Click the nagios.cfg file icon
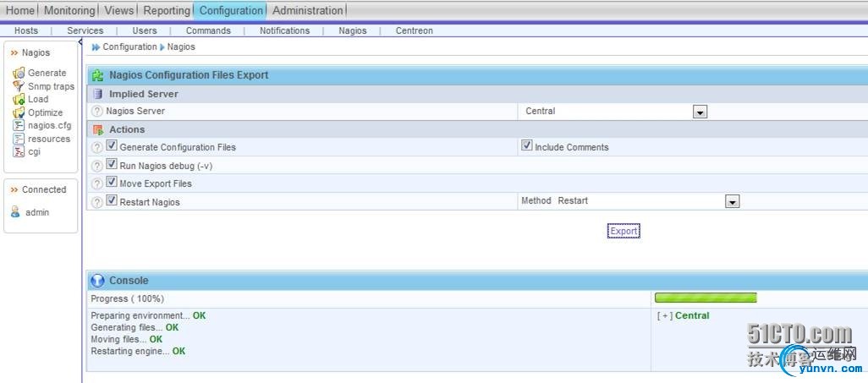868x383 pixels. pos(19,126)
